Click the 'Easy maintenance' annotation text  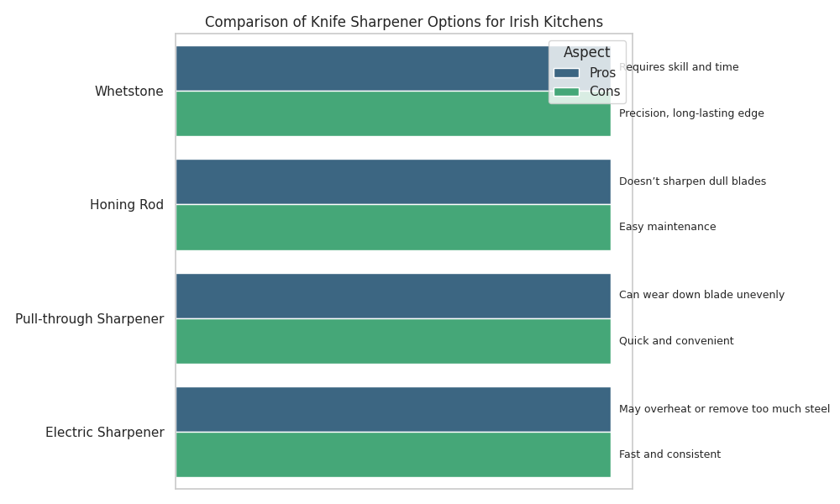click(667, 227)
